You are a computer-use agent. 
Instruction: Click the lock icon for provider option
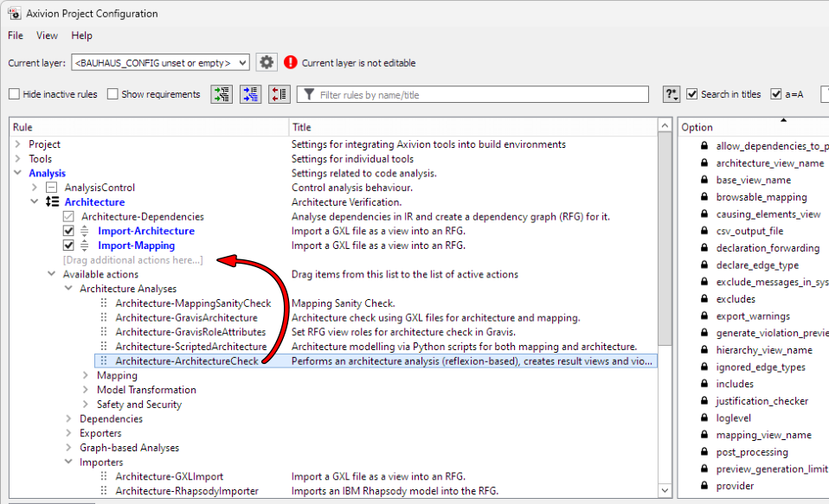(704, 485)
